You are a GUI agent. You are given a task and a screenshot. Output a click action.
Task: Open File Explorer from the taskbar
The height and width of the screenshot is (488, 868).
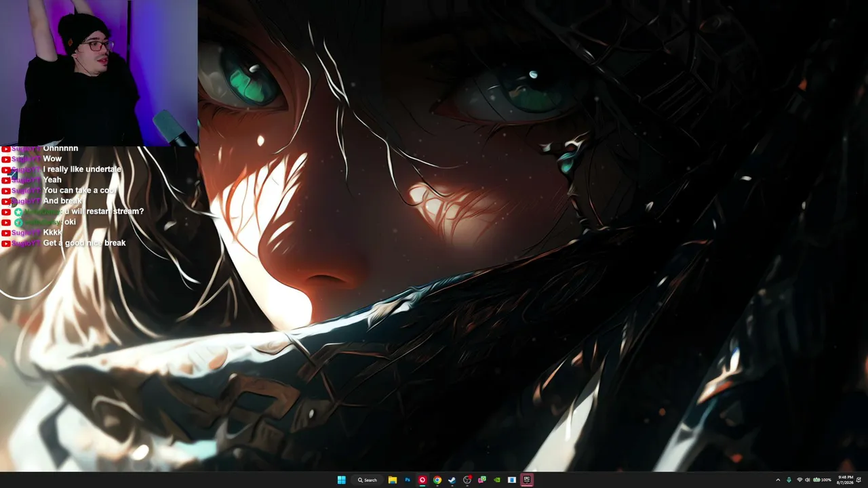393,480
